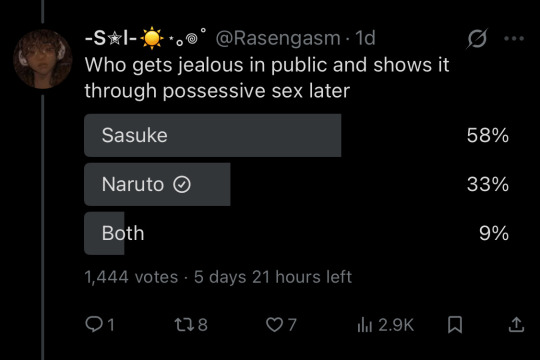Click the Grok slash-circle icon
Screen dimensions: 540x360
click(477, 38)
